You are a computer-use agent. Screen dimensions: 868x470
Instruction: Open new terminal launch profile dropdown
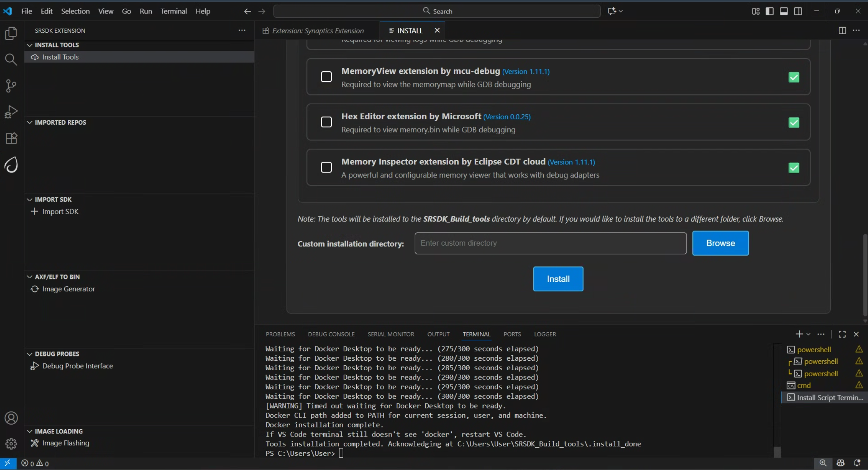tap(808, 334)
